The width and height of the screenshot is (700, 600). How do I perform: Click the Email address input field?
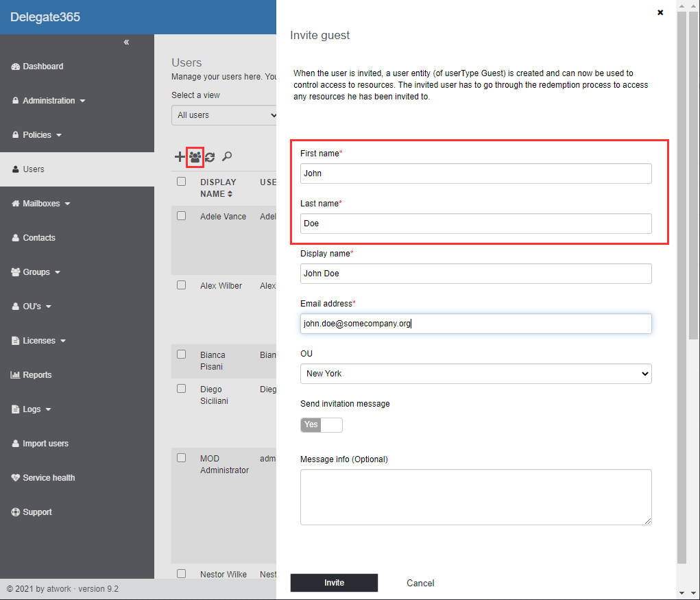click(x=475, y=324)
